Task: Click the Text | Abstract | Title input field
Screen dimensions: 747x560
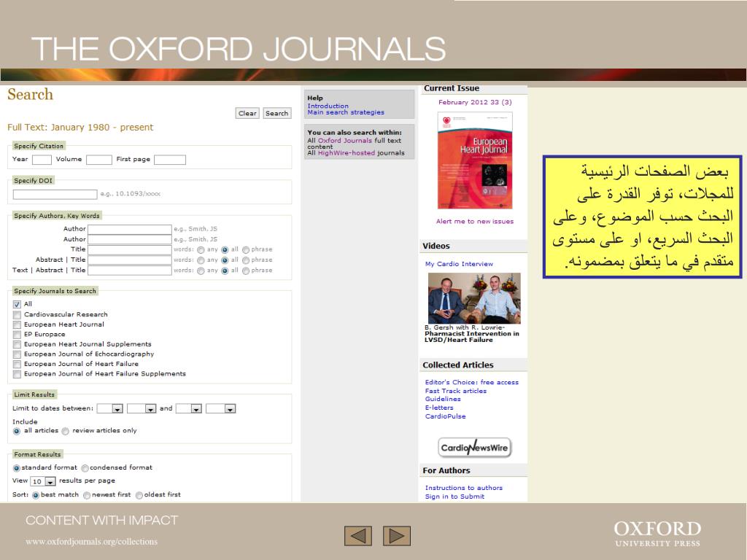Action: tap(130, 271)
